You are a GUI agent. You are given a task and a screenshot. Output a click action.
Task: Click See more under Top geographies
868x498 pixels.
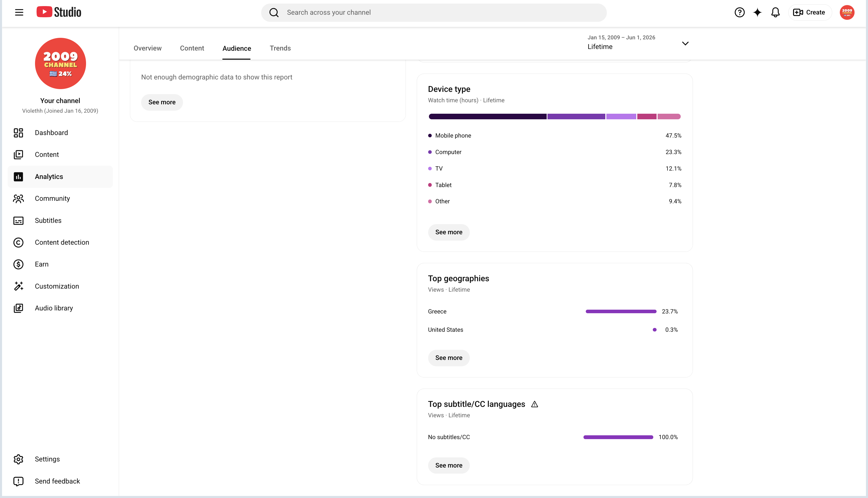[449, 358]
